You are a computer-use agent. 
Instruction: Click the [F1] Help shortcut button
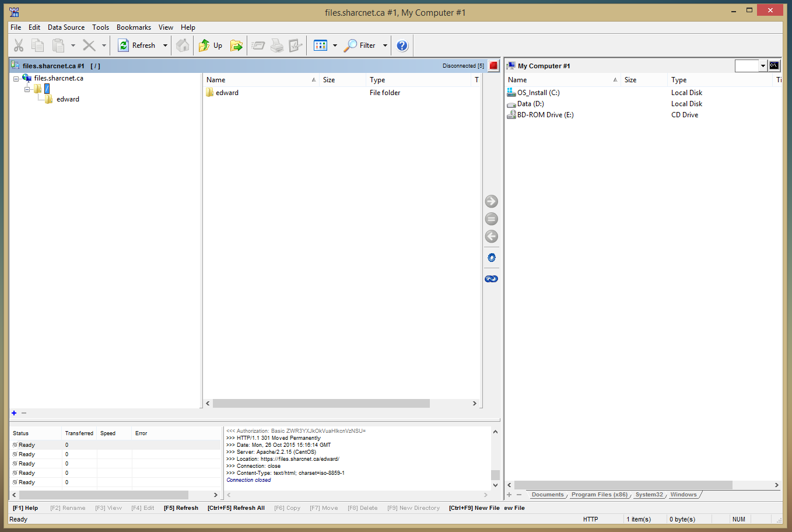coord(25,508)
